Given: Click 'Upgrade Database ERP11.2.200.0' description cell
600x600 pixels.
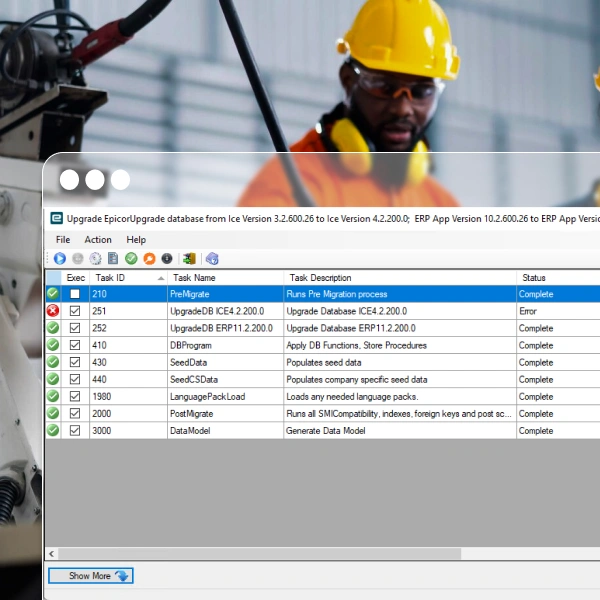Looking at the screenshot, I should click(x=400, y=328).
